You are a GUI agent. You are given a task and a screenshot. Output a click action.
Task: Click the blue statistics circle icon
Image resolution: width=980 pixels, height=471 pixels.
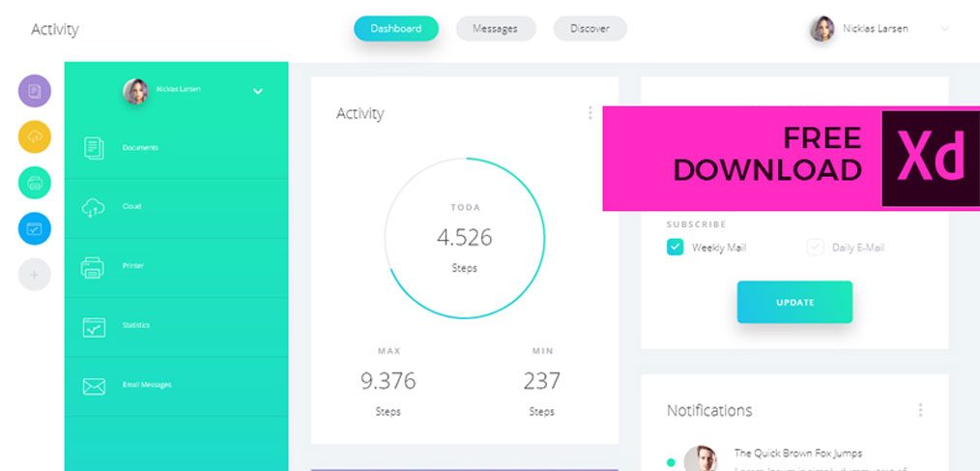point(35,228)
